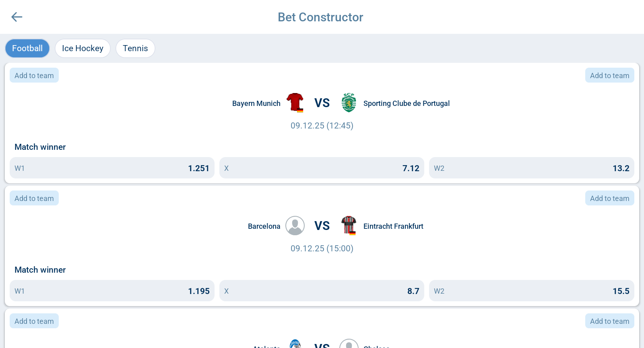Select W1 odds 1.195 for Barcelona
This screenshot has width=644, height=348.
pos(112,291)
